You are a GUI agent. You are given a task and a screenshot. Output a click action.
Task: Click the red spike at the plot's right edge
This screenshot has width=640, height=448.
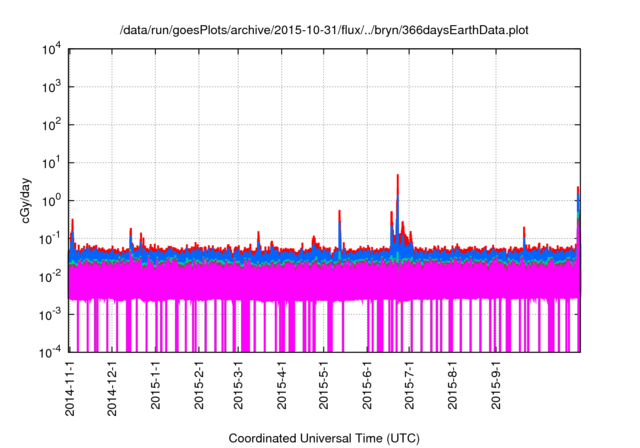(x=578, y=190)
